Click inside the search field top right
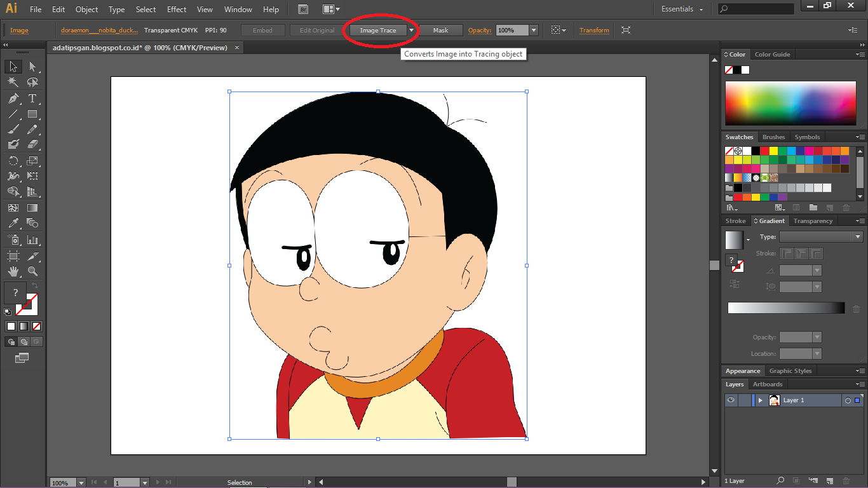 click(756, 9)
